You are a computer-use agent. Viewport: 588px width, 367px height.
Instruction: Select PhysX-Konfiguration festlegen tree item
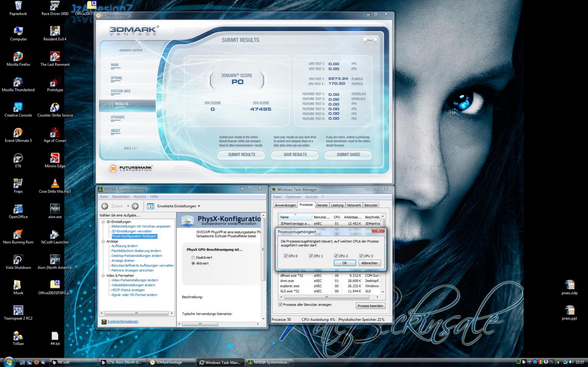[134, 236]
